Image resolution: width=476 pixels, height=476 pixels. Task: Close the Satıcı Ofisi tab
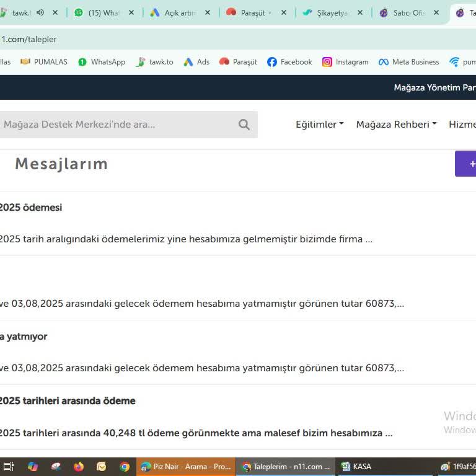point(436,13)
